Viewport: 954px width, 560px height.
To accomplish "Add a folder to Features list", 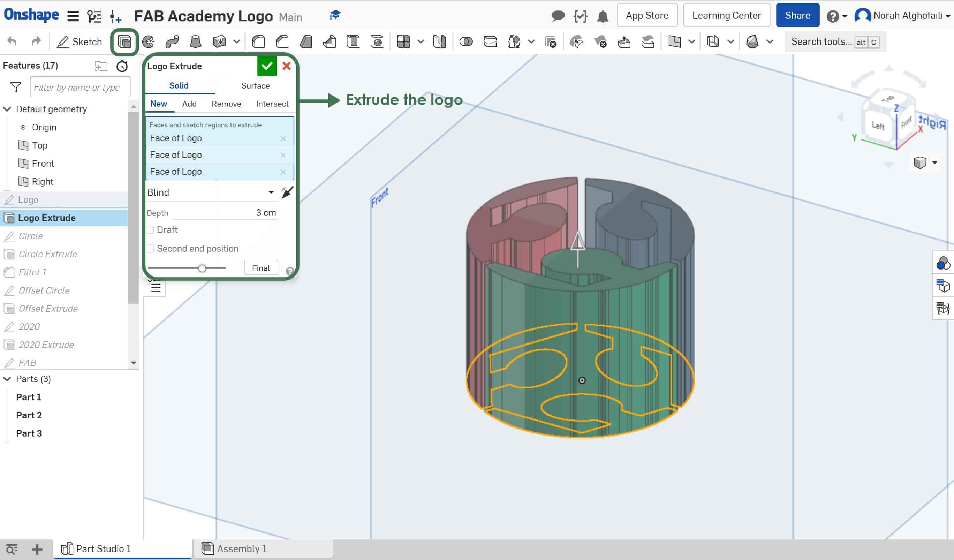I will point(101,66).
